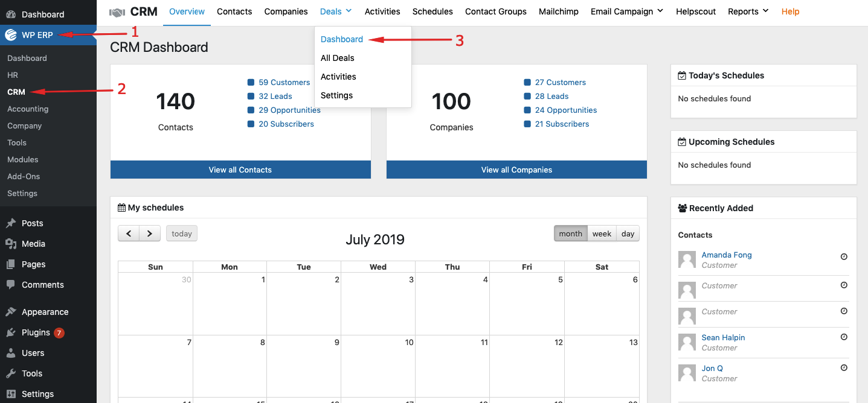The height and width of the screenshot is (403, 868).
Task: Switch calendar to day view
Action: (628, 233)
